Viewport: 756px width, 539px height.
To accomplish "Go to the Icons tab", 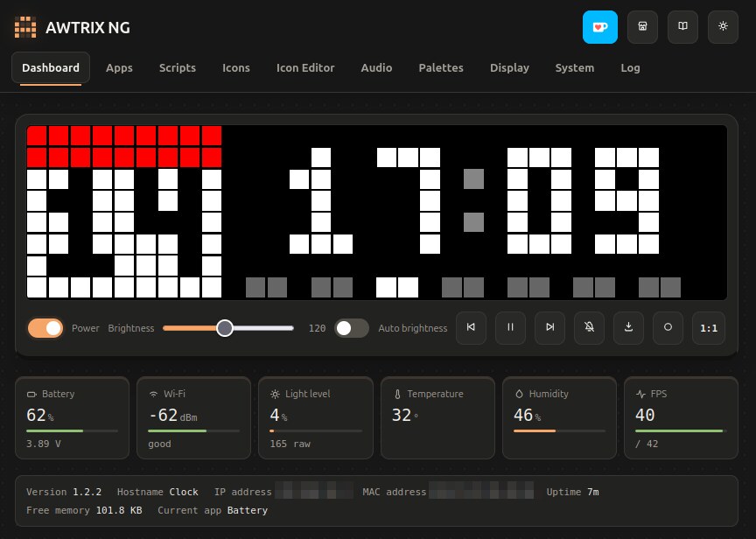I will 235,68.
